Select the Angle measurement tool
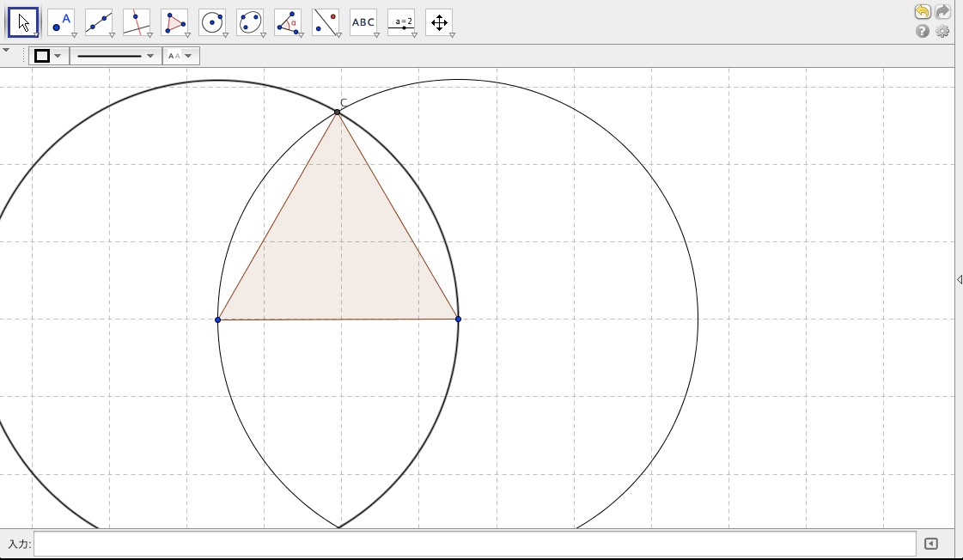This screenshot has height=560, width=963. pyautogui.click(x=288, y=22)
